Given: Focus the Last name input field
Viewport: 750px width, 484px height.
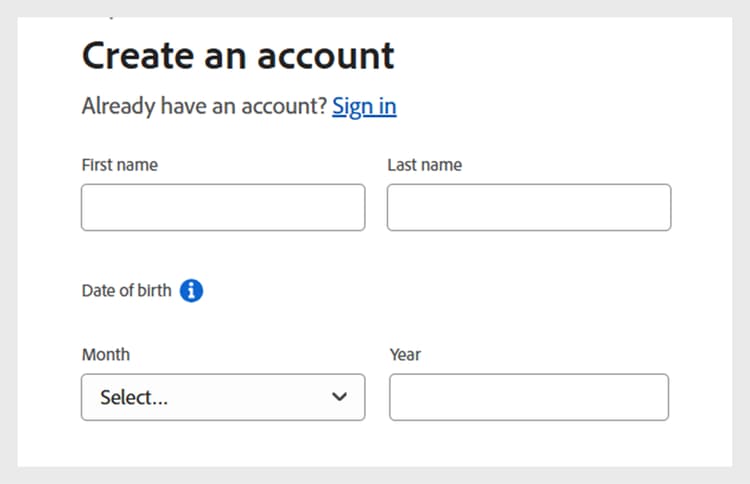Looking at the screenshot, I should [x=528, y=208].
